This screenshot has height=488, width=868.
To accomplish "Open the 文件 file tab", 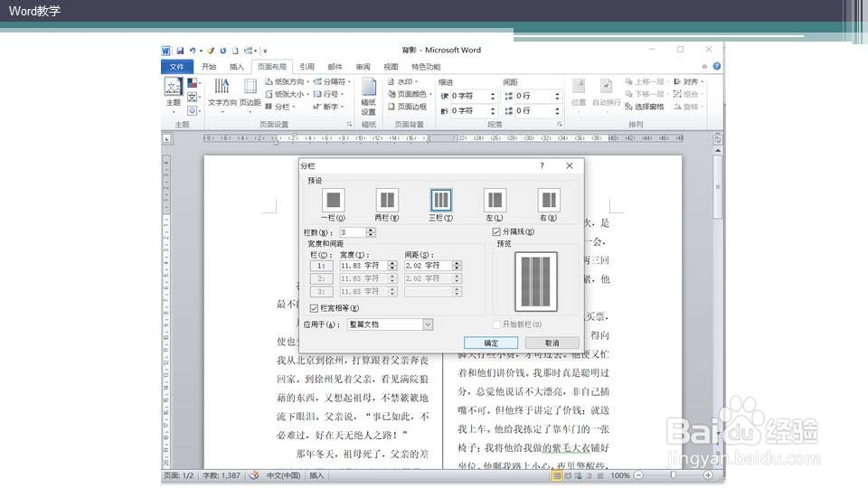I will [x=176, y=66].
